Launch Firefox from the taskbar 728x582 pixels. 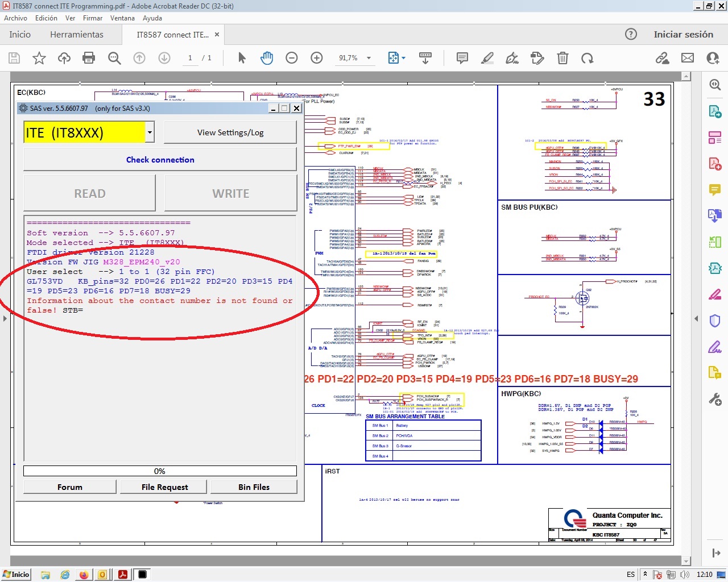pos(84,575)
